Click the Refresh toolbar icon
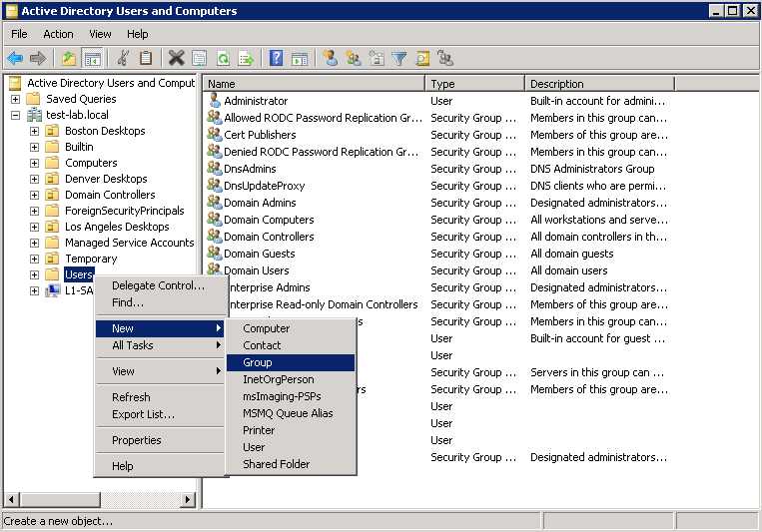 pos(223,58)
